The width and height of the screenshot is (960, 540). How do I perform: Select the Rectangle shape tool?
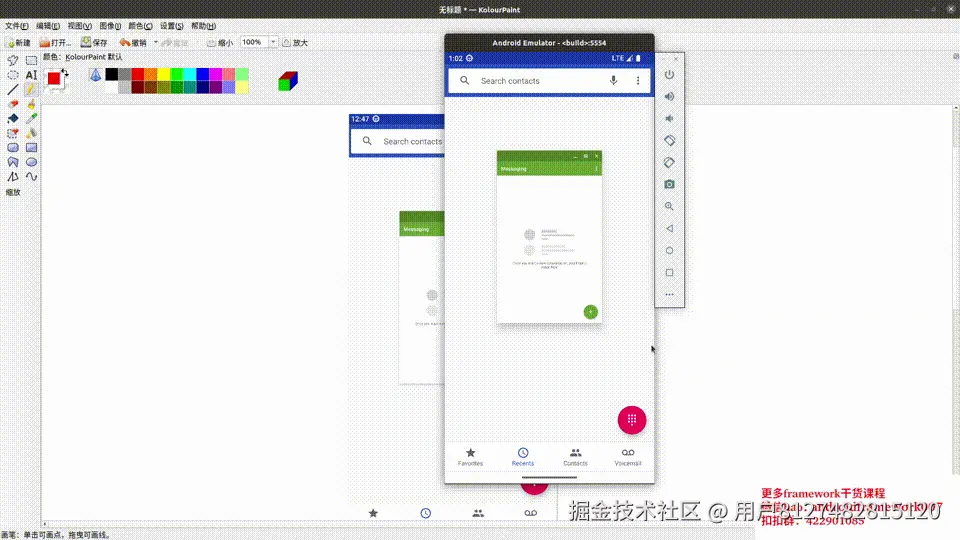click(x=31, y=148)
